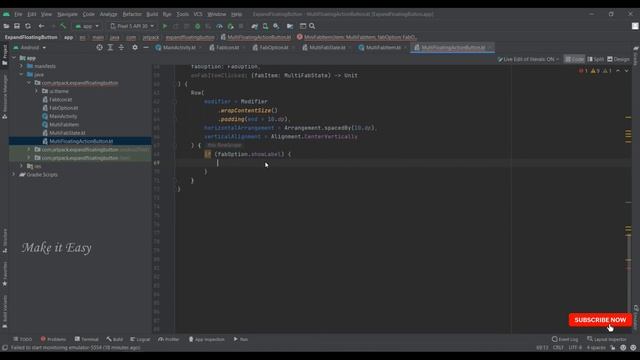Click the Back navigation arrow
This screenshot has width=640, height=360.
(x=41, y=26)
